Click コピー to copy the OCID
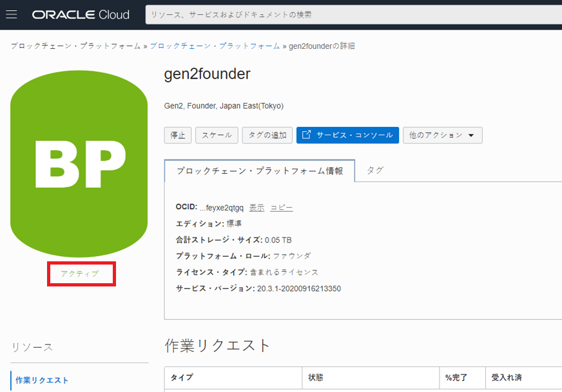 click(x=281, y=207)
